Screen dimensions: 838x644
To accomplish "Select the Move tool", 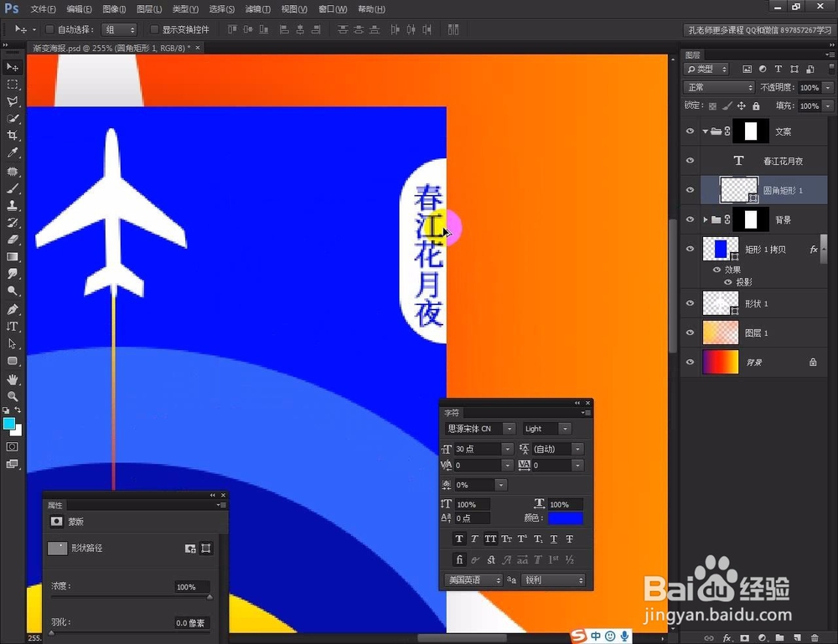I will point(11,66).
